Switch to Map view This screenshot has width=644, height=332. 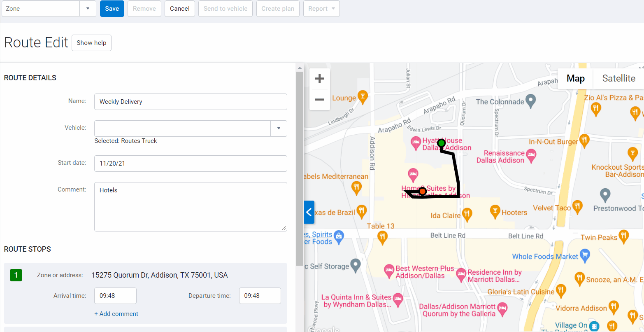point(575,78)
